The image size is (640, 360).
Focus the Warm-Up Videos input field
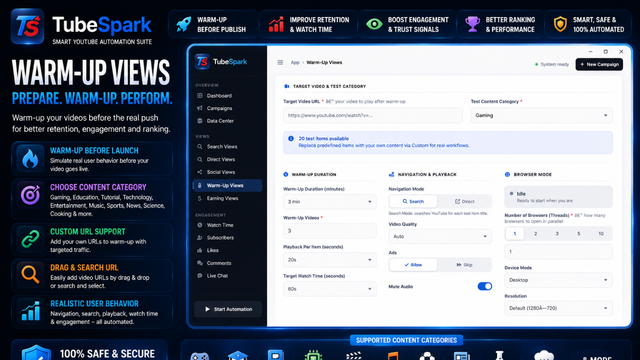point(329,231)
